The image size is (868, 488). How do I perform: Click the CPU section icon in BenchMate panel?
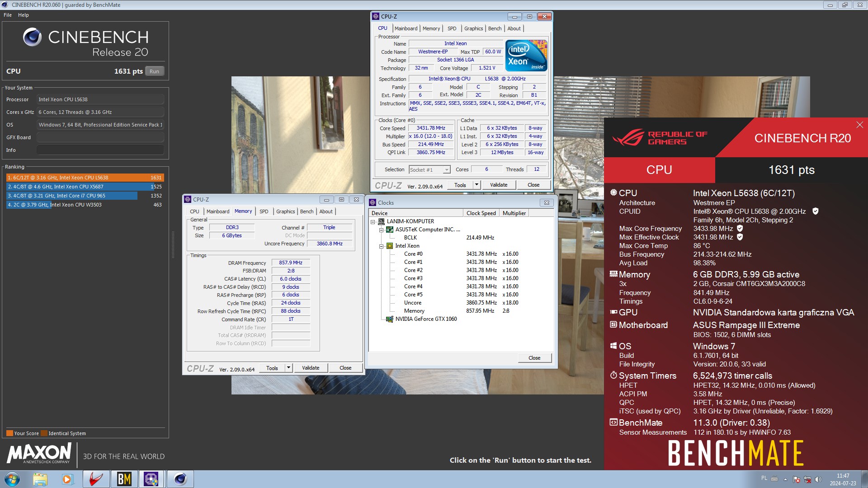click(x=613, y=192)
